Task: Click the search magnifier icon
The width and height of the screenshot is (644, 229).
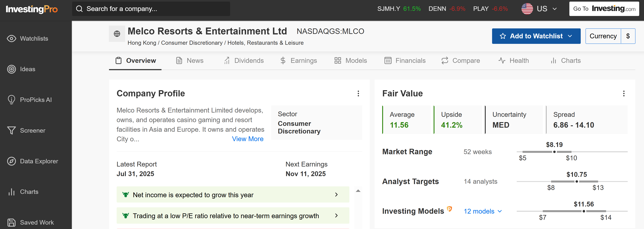Action: pyautogui.click(x=79, y=9)
